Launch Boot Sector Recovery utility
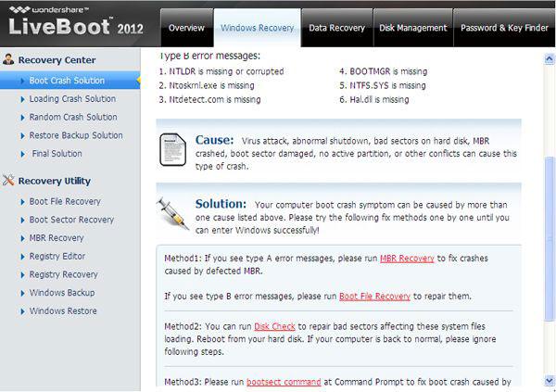556x392 pixels. pos(71,220)
